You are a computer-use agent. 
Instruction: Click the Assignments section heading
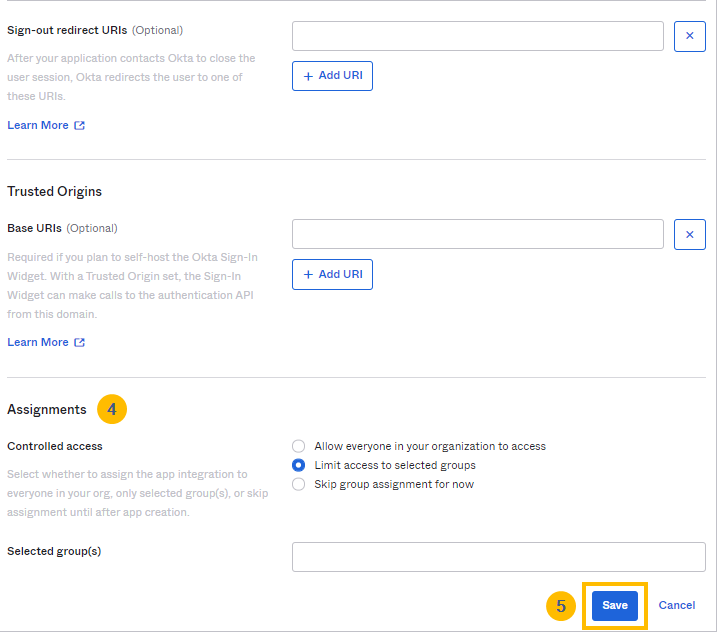tap(47, 409)
